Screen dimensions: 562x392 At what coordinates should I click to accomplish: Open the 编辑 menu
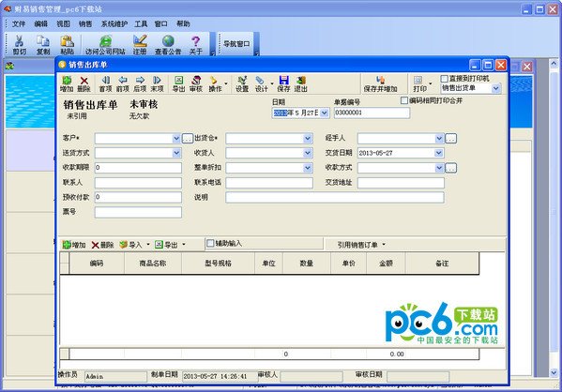(x=41, y=24)
